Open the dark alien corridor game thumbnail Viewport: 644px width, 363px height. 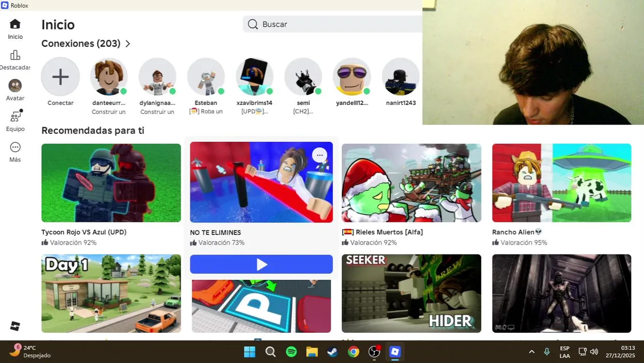click(561, 293)
